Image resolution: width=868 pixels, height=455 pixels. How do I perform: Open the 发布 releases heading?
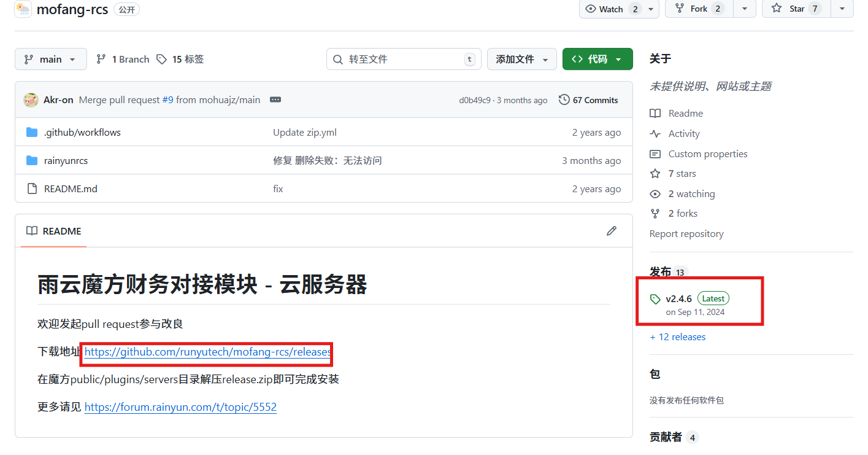coord(669,271)
